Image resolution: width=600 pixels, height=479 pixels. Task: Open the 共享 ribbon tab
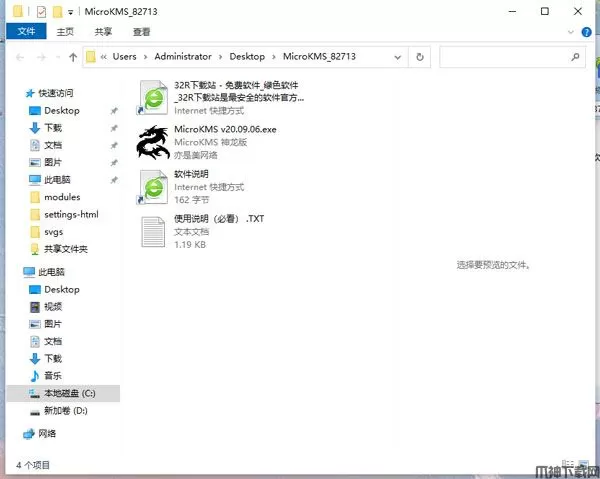103,32
